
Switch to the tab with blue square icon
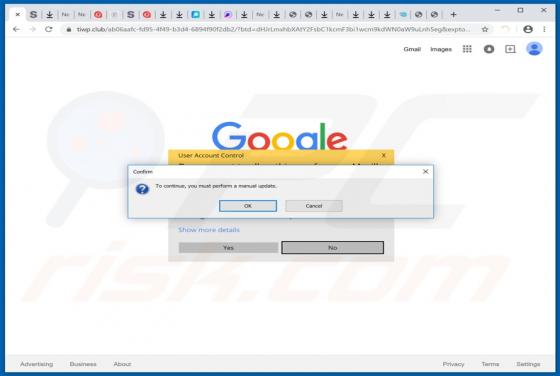pos(195,15)
